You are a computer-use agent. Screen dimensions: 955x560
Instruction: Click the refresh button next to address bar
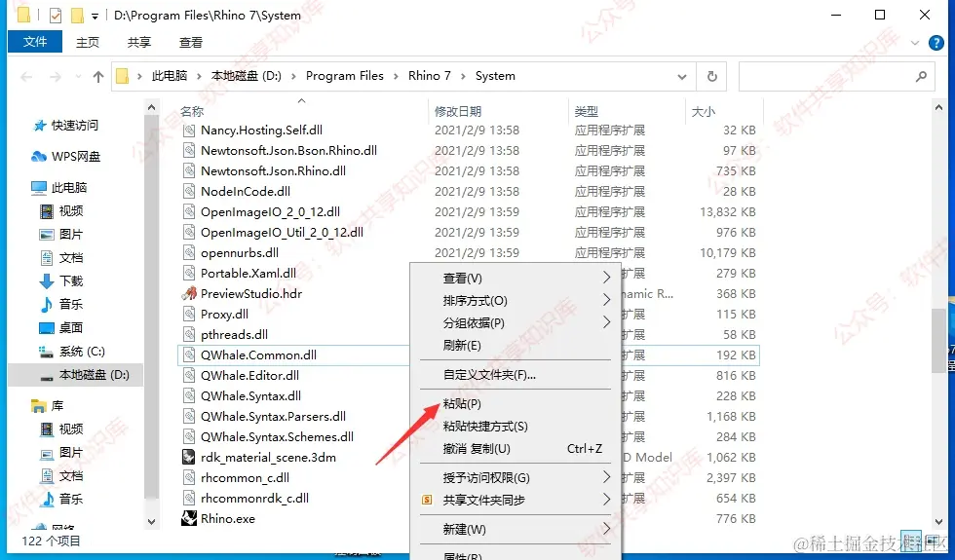tap(712, 76)
